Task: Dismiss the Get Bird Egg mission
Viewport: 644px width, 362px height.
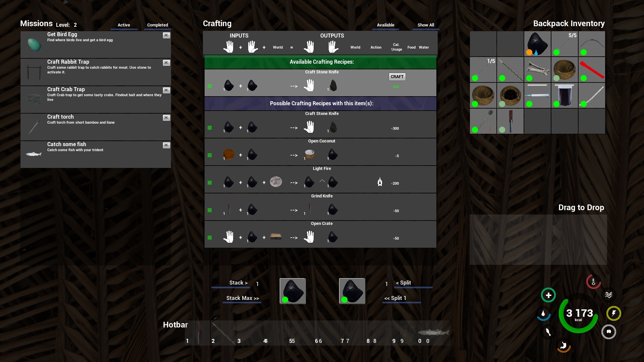Action: point(166,35)
